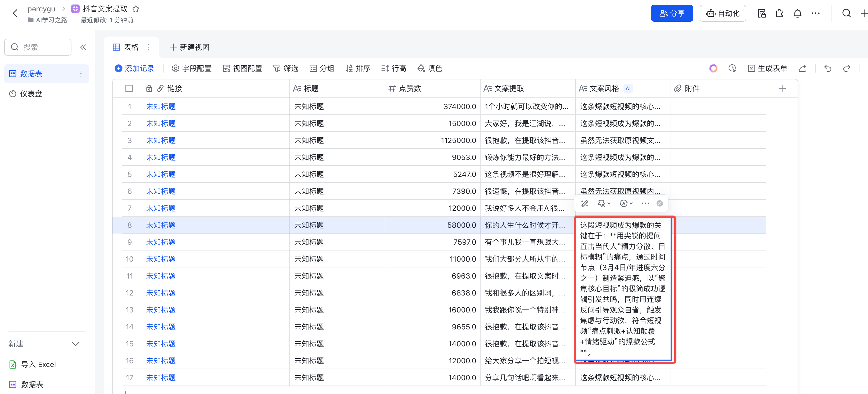Select the 1125000.0 likes cell
The width and height of the screenshot is (868, 394).
[x=432, y=141]
